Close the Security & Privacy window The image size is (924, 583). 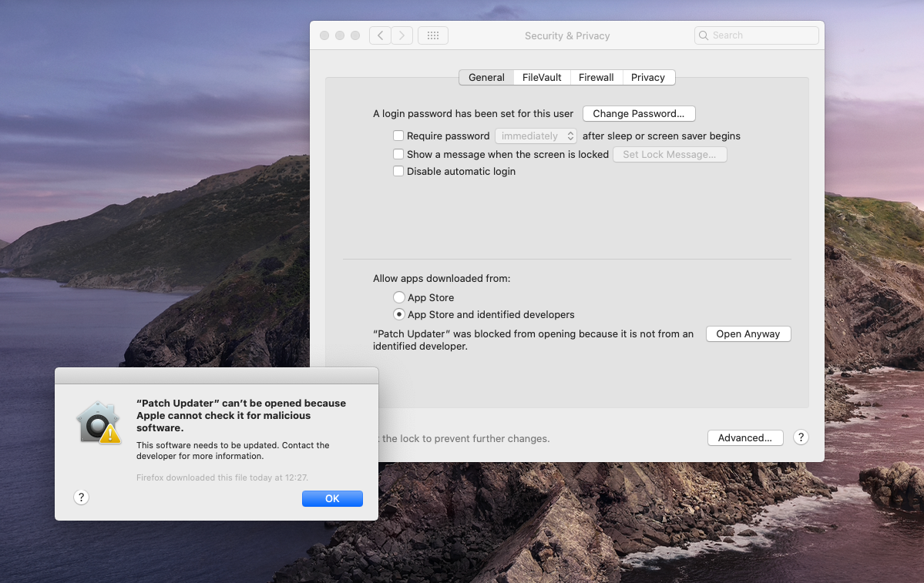click(x=324, y=35)
